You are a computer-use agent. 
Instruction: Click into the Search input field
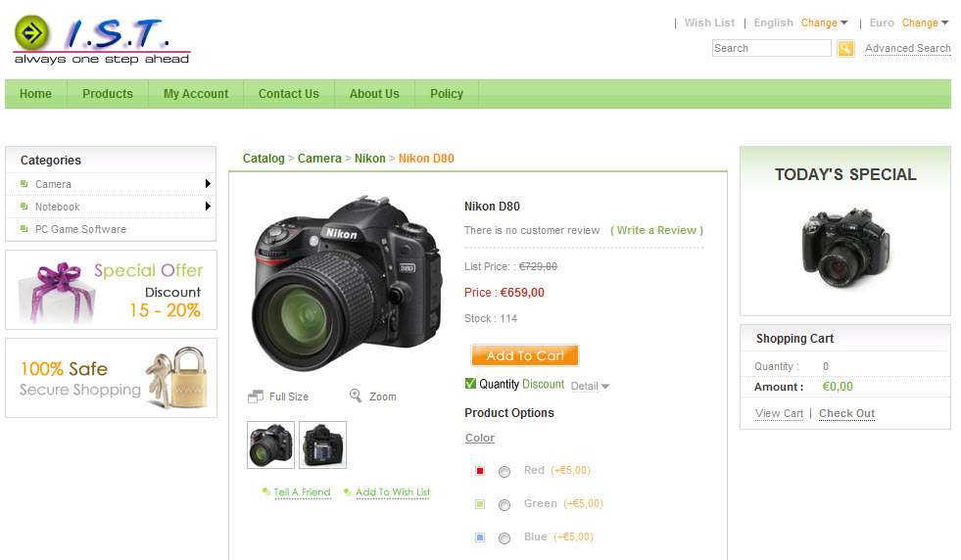(x=772, y=48)
